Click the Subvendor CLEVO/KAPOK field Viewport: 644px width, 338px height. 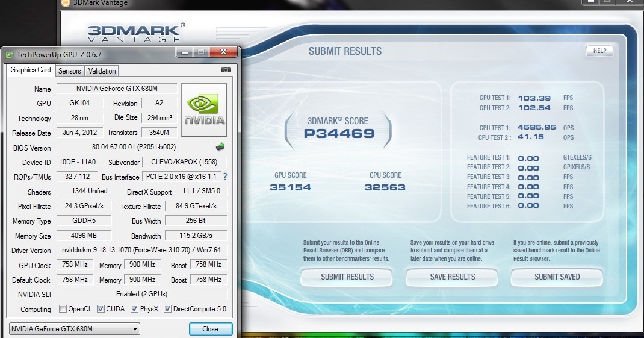184,162
